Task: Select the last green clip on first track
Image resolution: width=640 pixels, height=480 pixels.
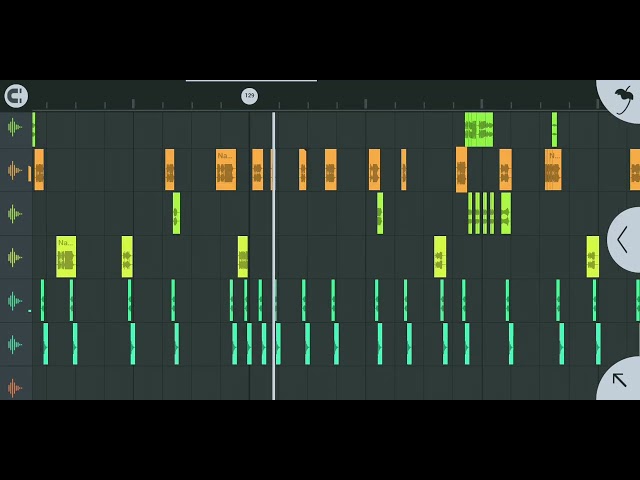Action: pos(554,129)
